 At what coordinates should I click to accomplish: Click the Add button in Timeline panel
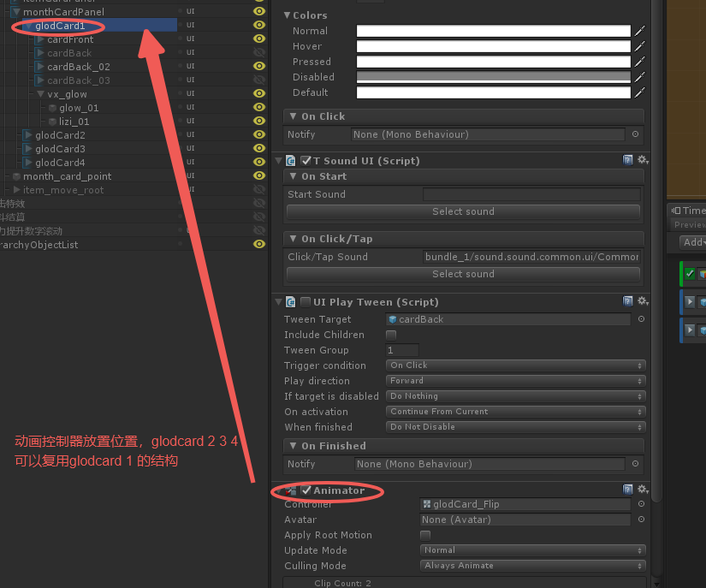coord(693,242)
